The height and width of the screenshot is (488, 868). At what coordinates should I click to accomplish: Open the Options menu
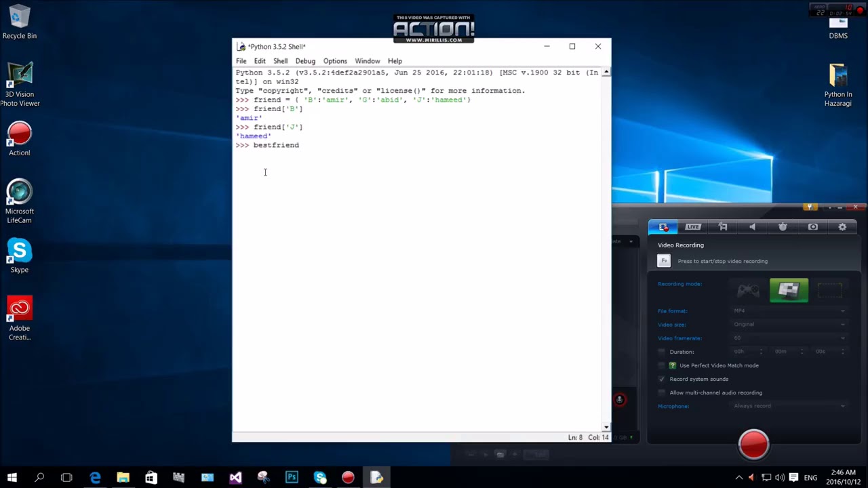point(335,61)
